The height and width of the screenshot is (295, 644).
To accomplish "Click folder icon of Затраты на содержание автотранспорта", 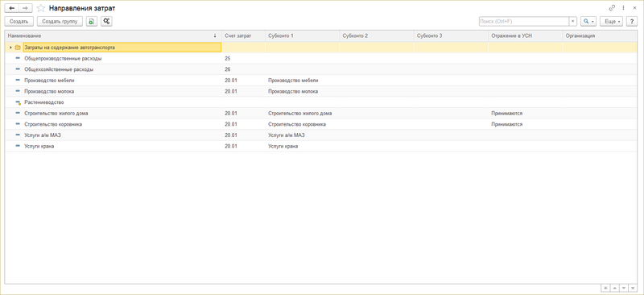I will [18, 48].
